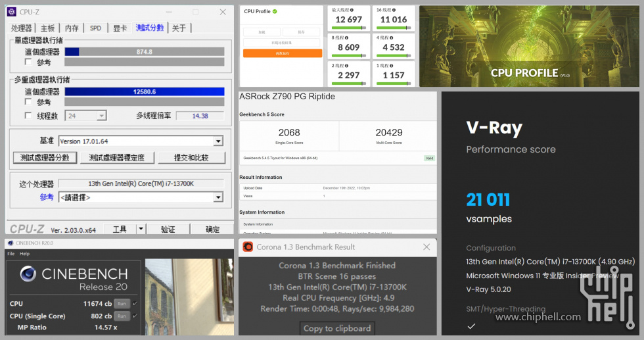Click the checkmark beside Cinebench CPU Run
This screenshot has height=340, width=644.
click(135, 303)
